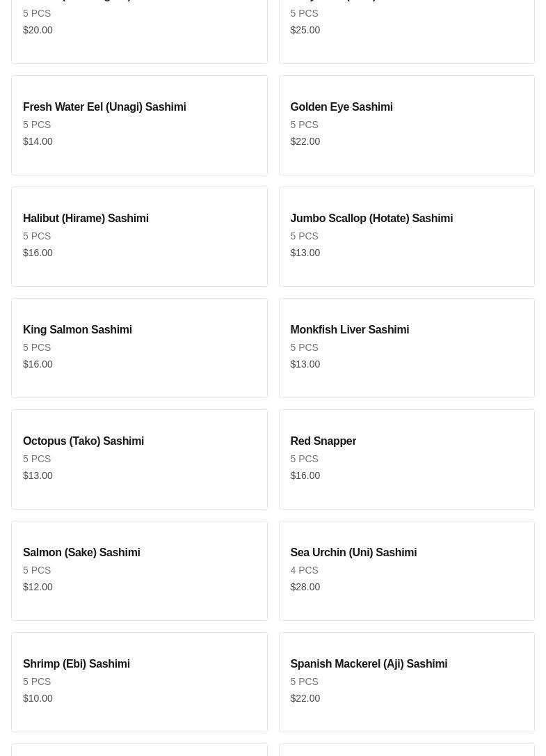Click the 4 PCS label on Sea Urchin
546x756 pixels.
pos(304,570)
